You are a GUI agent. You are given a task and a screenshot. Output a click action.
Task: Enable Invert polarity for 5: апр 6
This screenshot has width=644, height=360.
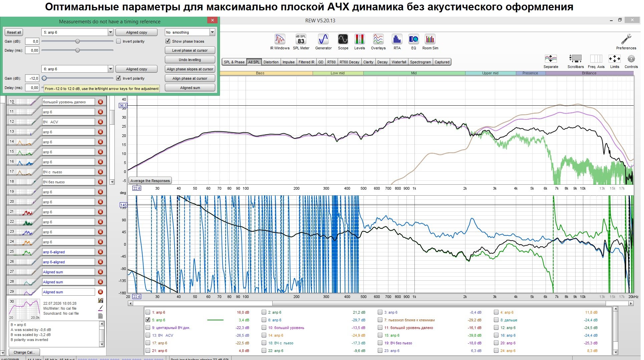pyautogui.click(x=118, y=41)
